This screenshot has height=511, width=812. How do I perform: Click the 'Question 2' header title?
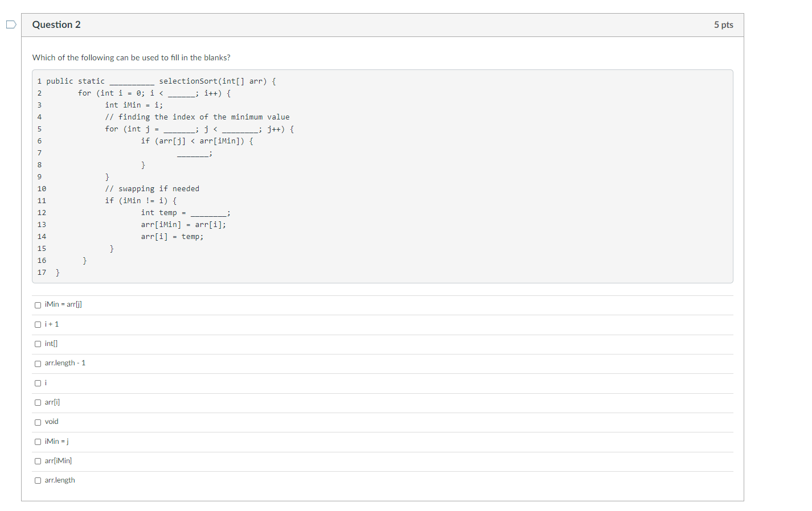[56, 24]
